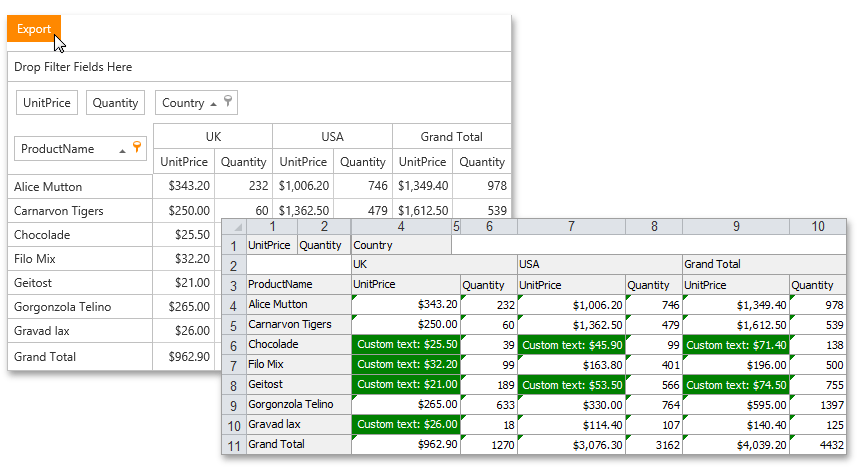This screenshot has width=860, height=470.
Task: Select UK column header in pivot grid
Action: click(213, 137)
